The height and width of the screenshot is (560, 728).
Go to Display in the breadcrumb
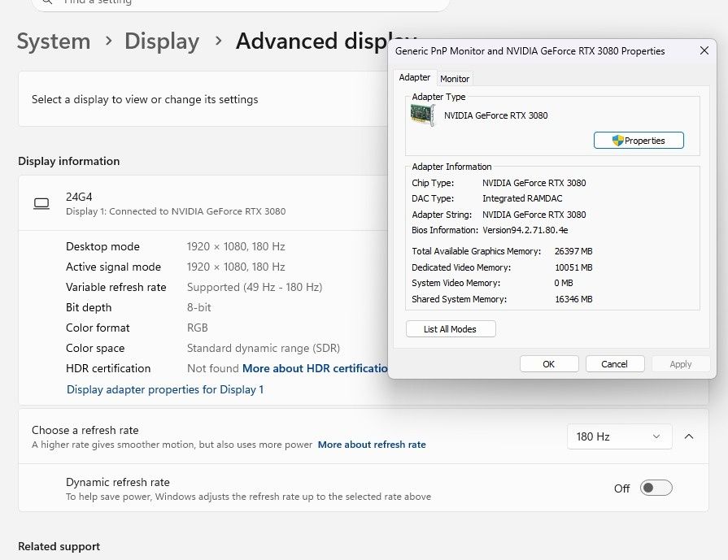[x=162, y=41]
